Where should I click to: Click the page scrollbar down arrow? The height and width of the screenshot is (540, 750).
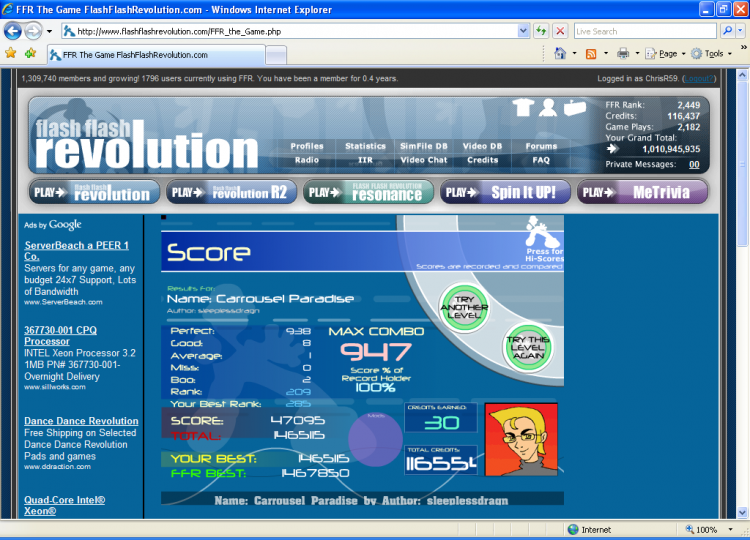pos(742,512)
